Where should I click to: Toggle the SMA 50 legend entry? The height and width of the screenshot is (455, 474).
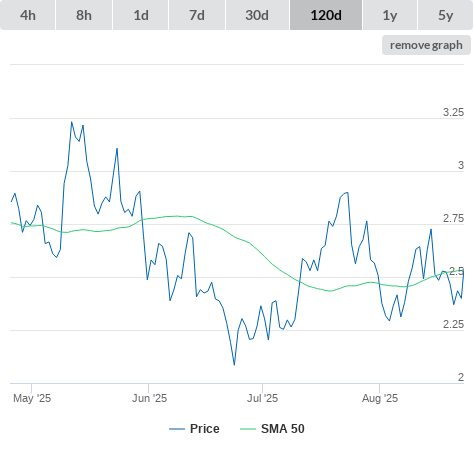click(x=283, y=429)
